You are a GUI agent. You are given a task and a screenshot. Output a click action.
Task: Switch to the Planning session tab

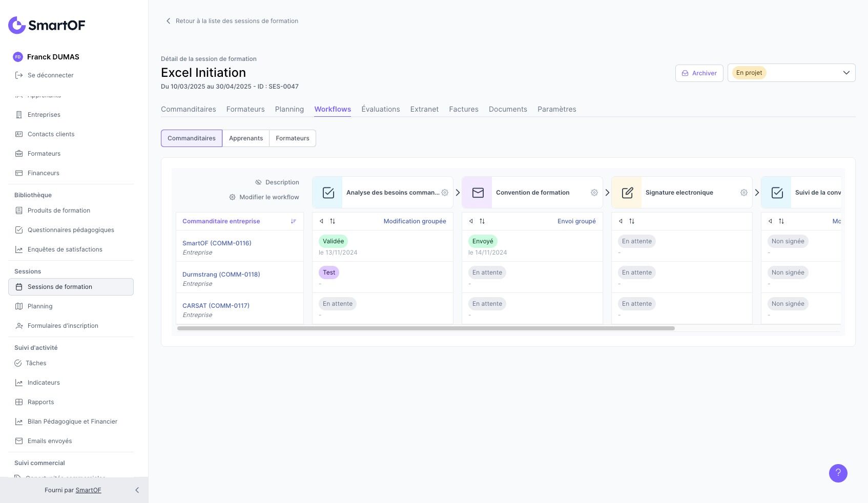coord(290,109)
